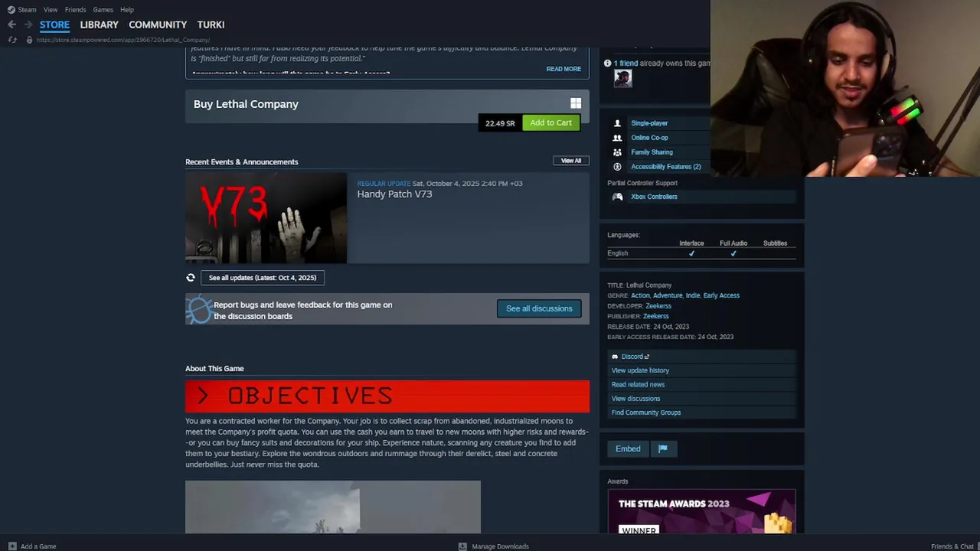Viewport: 980px width, 551px height.
Task: Open the Online Co-op category
Action: tap(649, 138)
